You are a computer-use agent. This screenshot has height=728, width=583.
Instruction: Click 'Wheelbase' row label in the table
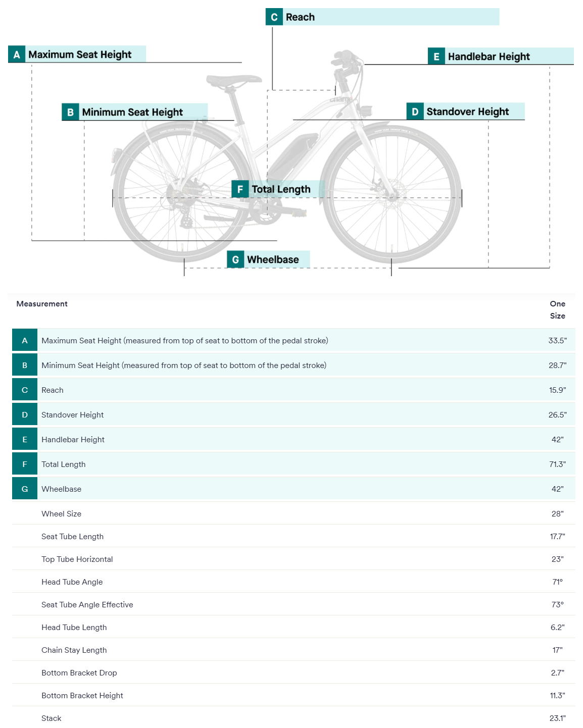(x=62, y=489)
